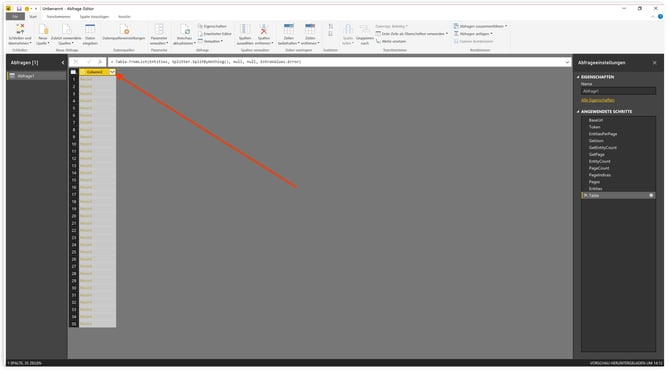Click Name field containing Abfrage1
The image size is (670, 374).
coord(618,91)
